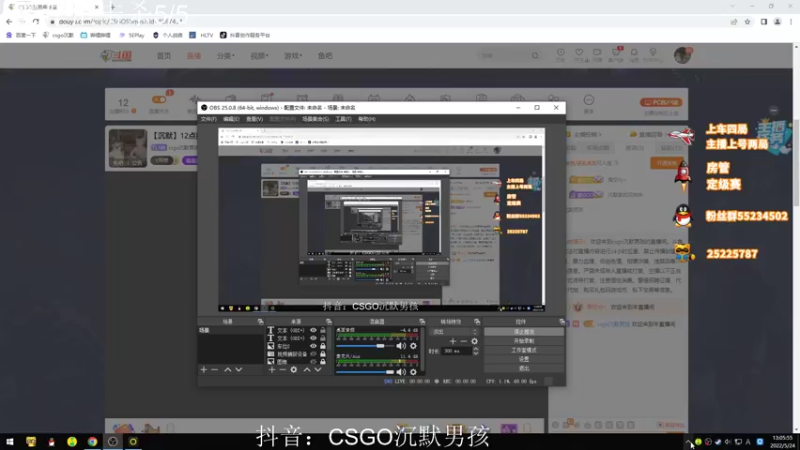This screenshot has width=800, height=450.
Task: Click OBS 退出 exit button
Action: coord(524,368)
